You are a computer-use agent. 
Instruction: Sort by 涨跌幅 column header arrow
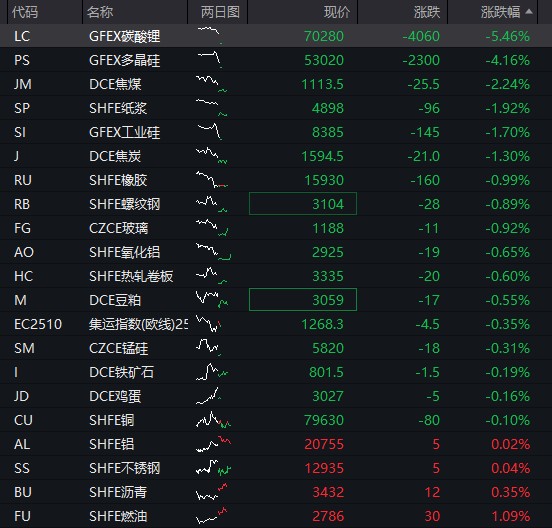click(x=528, y=12)
